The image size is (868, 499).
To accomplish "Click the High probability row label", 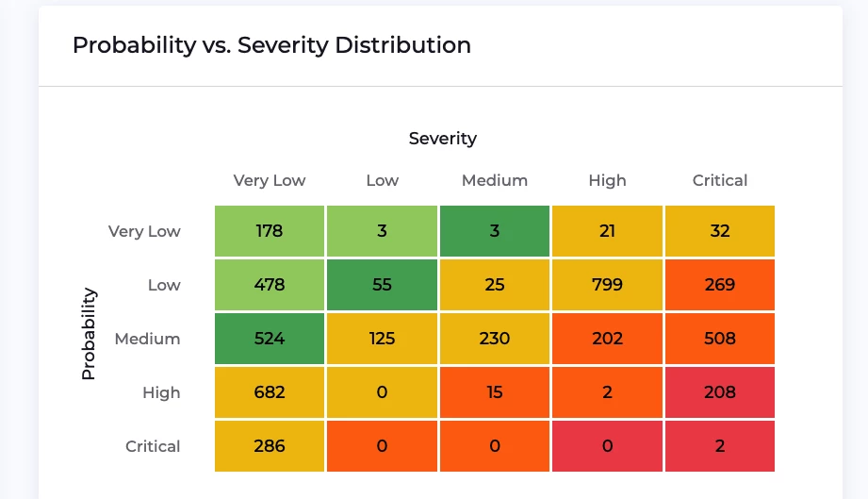I will click(161, 392).
